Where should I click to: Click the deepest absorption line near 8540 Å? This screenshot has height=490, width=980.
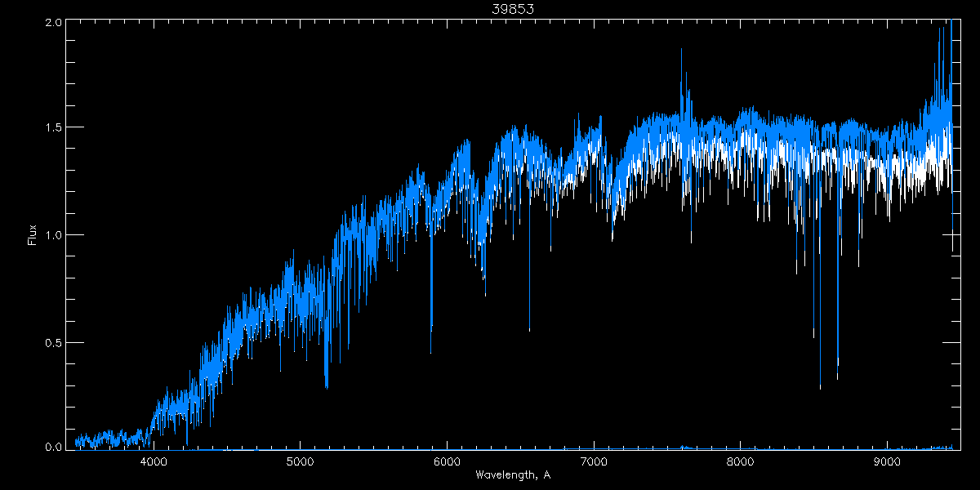click(x=820, y=386)
